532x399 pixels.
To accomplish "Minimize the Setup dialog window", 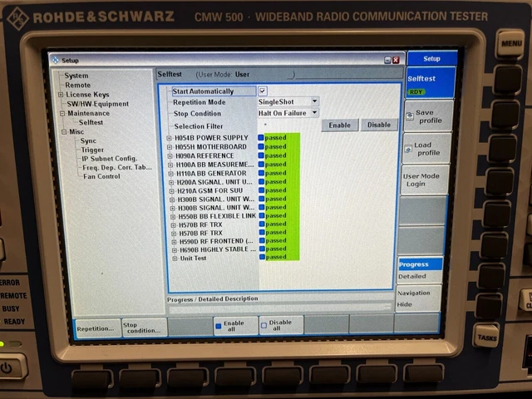I will tap(387, 61).
